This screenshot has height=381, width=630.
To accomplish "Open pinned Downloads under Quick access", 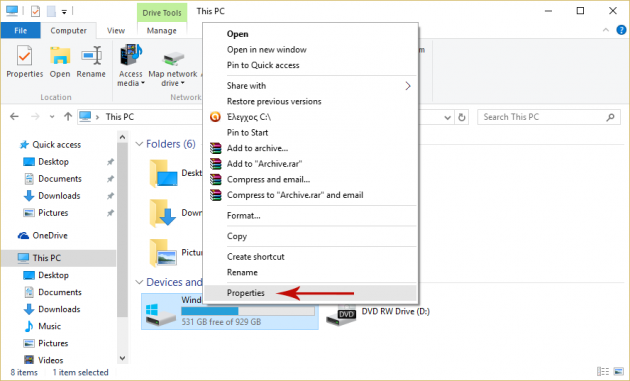I will [59, 196].
